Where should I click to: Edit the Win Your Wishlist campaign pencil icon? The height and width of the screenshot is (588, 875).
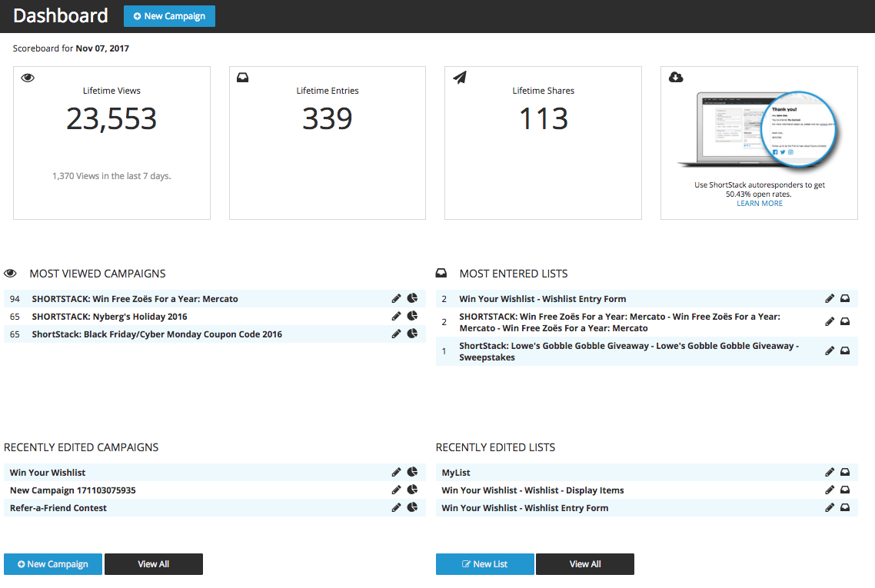tap(396, 472)
